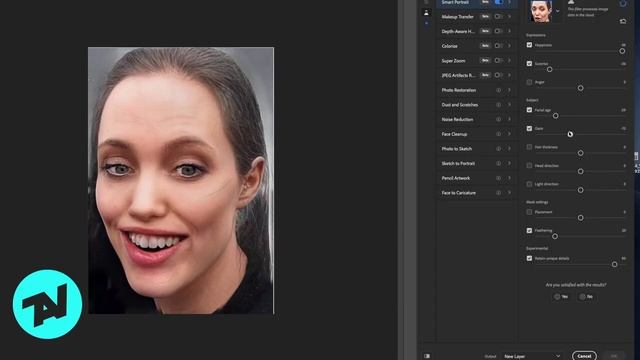Image resolution: width=640 pixels, height=360 pixels.
Task: Click the Photo Restoration download info icon
Action: (498, 90)
